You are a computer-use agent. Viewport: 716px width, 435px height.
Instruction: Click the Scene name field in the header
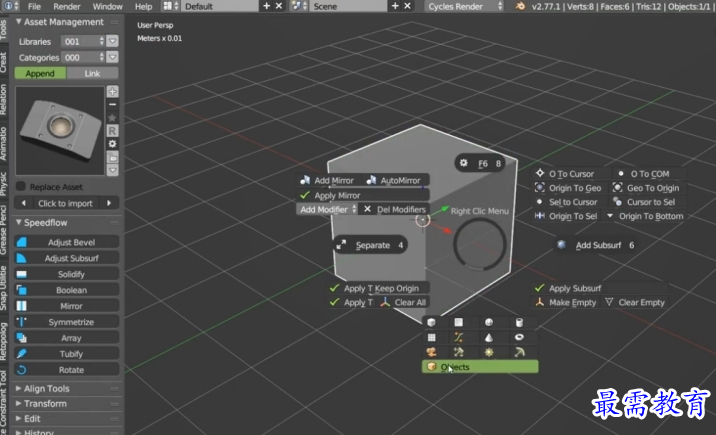348,6
